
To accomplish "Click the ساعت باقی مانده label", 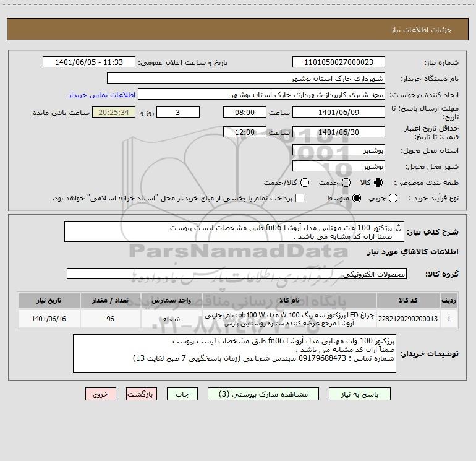I will (61, 113).
